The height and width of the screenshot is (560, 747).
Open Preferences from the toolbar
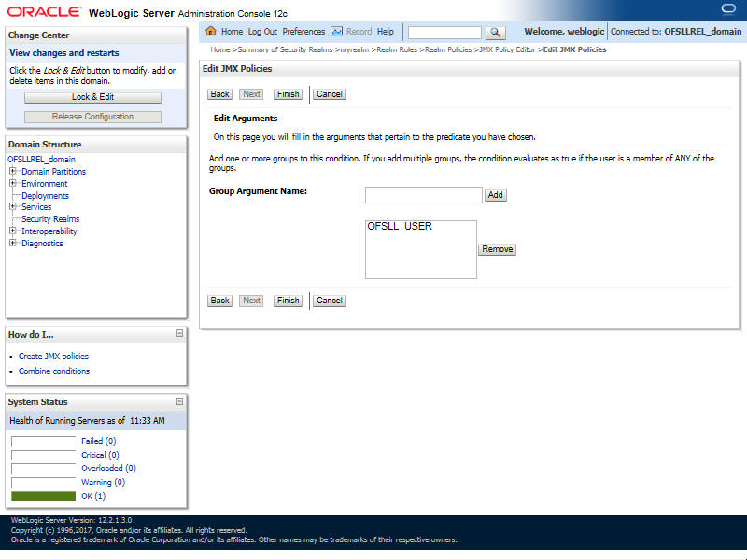[x=303, y=32]
